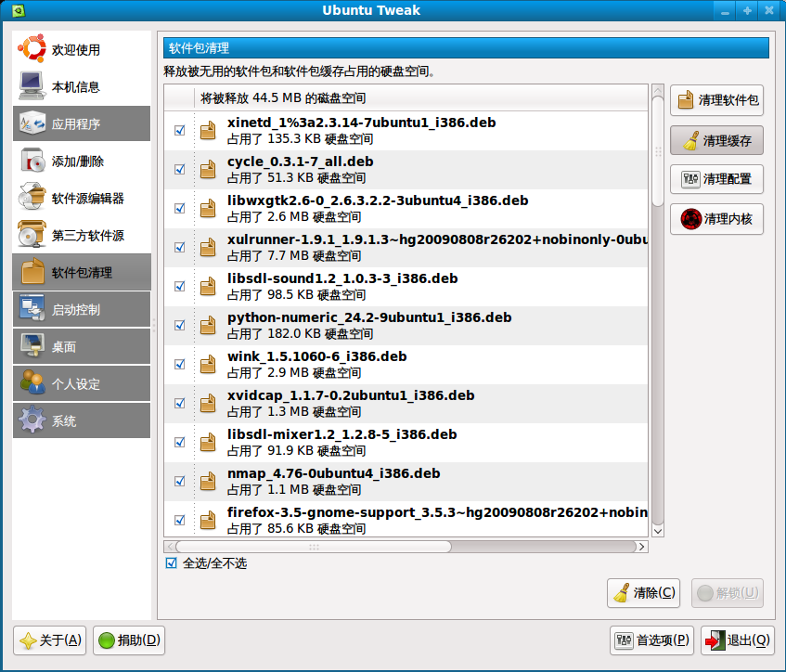Click the 软件源编辑器 icon

coord(32,198)
